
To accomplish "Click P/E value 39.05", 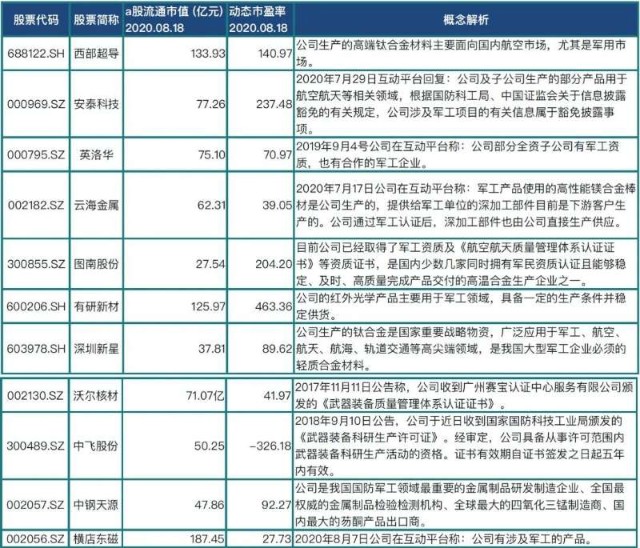I will click(278, 205).
